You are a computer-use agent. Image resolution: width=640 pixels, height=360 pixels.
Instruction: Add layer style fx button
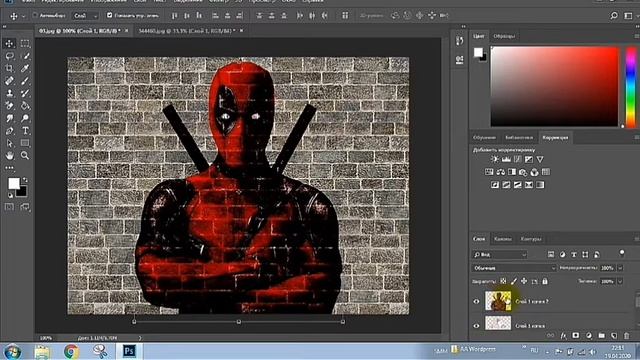(563, 336)
